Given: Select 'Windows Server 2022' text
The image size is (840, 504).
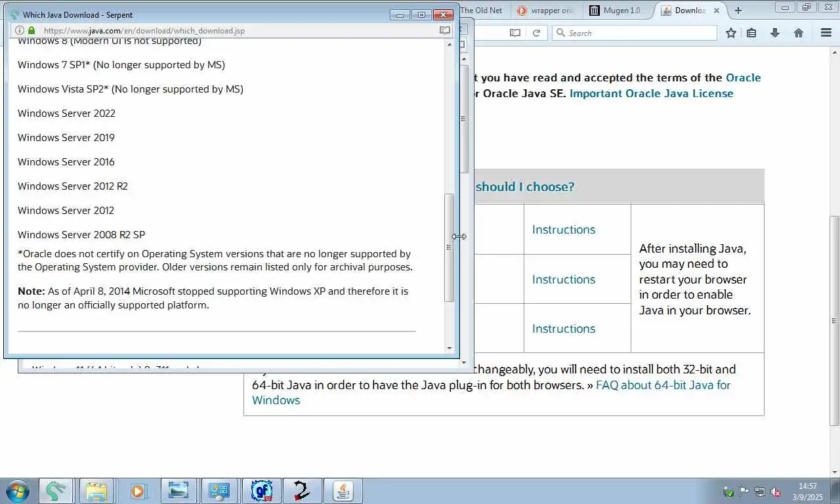Looking at the screenshot, I should pyautogui.click(x=66, y=113).
